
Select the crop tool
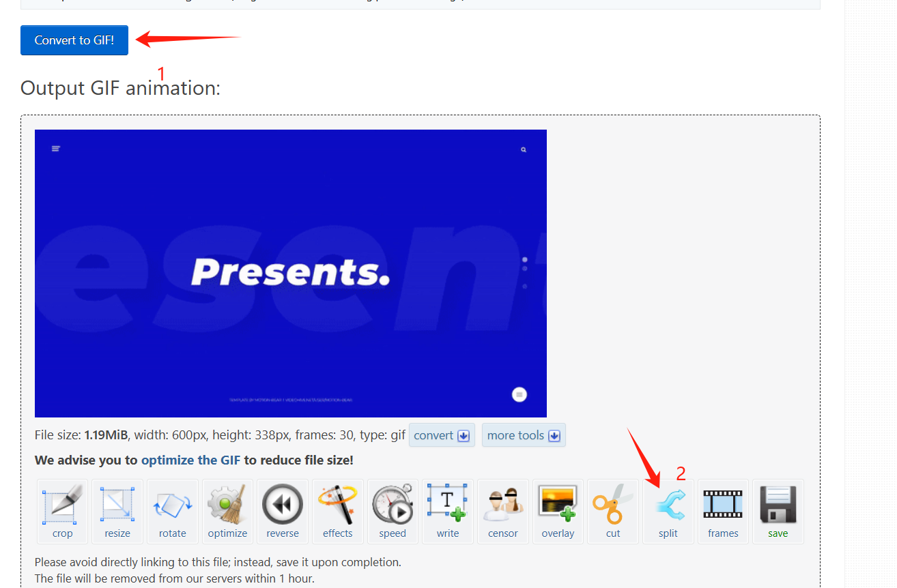[x=61, y=511]
